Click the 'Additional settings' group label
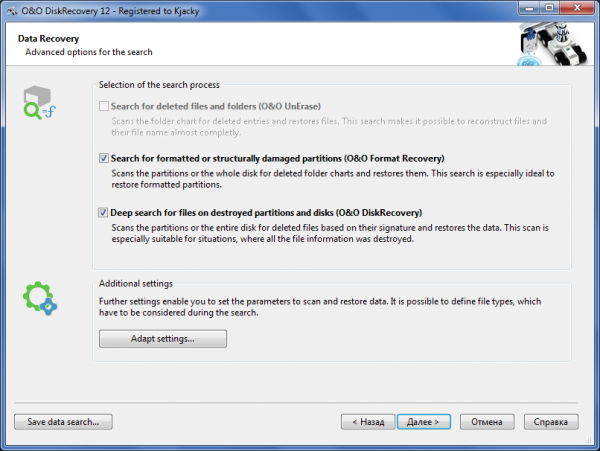Image resolution: width=600 pixels, height=451 pixels. [136, 283]
